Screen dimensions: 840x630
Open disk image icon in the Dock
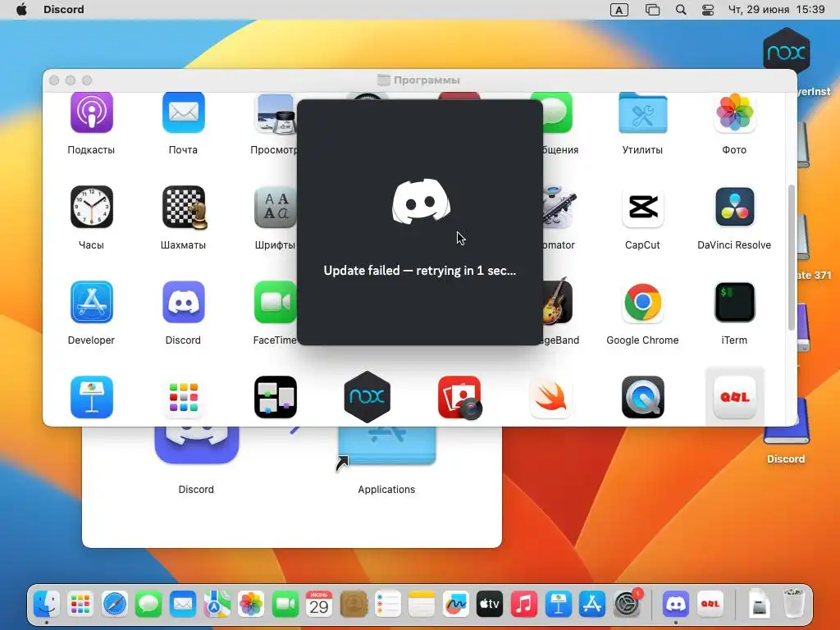[759, 605]
